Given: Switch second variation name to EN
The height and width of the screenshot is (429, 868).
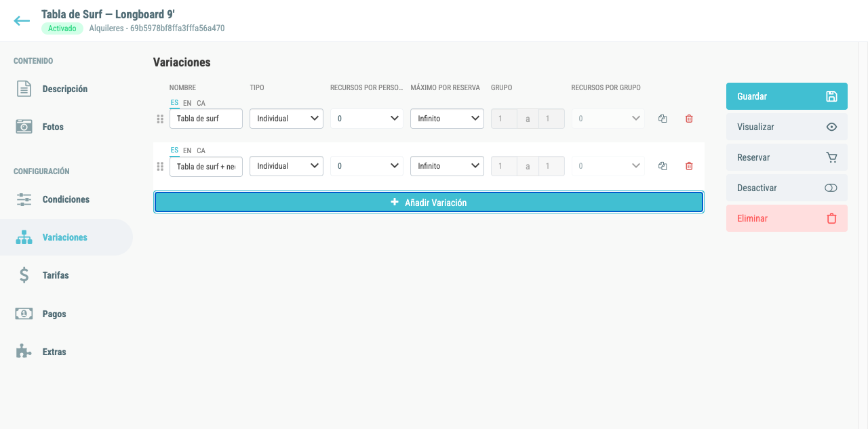Looking at the screenshot, I should pyautogui.click(x=187, y=150).
